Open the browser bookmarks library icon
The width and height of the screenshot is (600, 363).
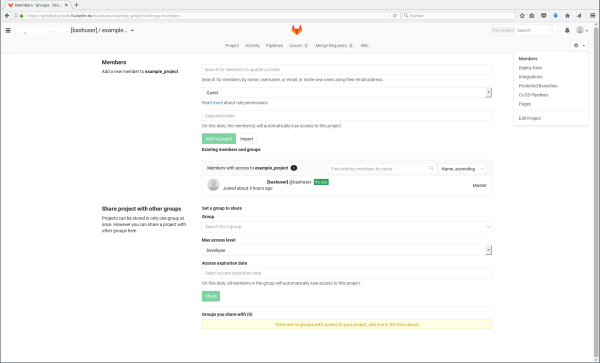click(532, 16)
